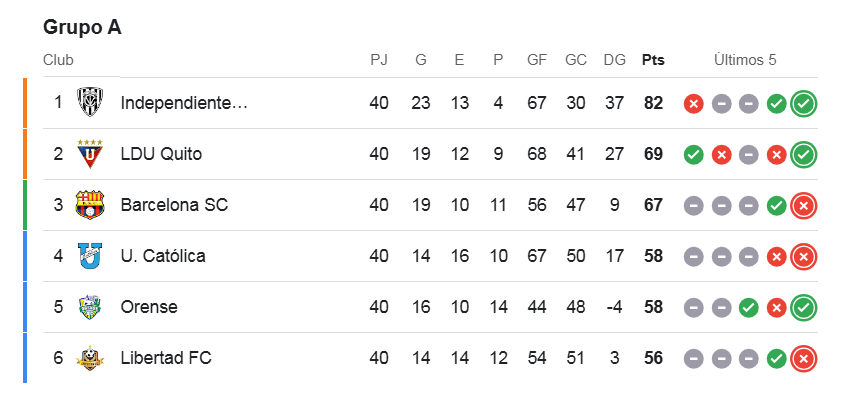Click U. Católica's latest circled loss icon
This screenshot has width=841, height=407.
804,256
